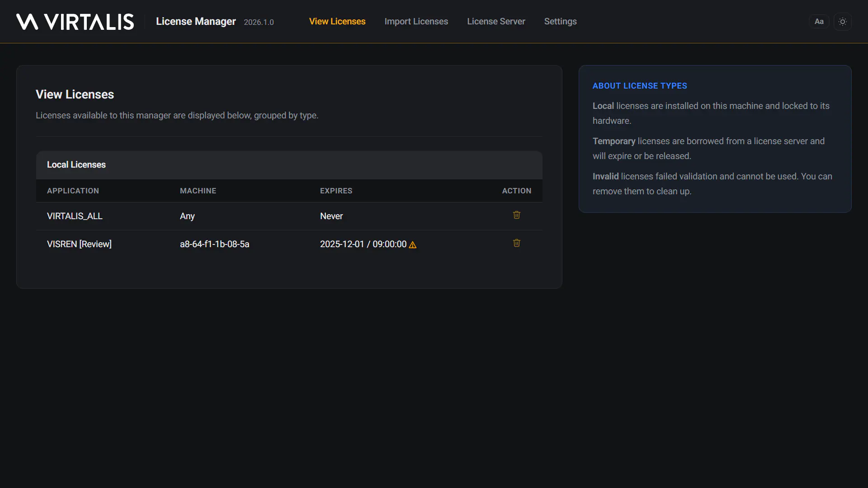Click machine ID a8-64-f1-1b-08-5a
Image resolution: width=868 pixels, height=488 pixels.
(215, 244)
